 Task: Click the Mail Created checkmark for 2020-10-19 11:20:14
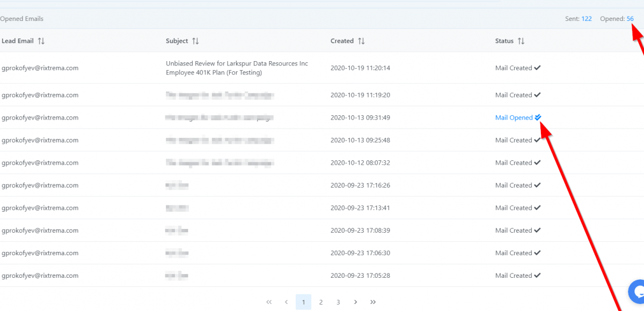coord(537,68)
